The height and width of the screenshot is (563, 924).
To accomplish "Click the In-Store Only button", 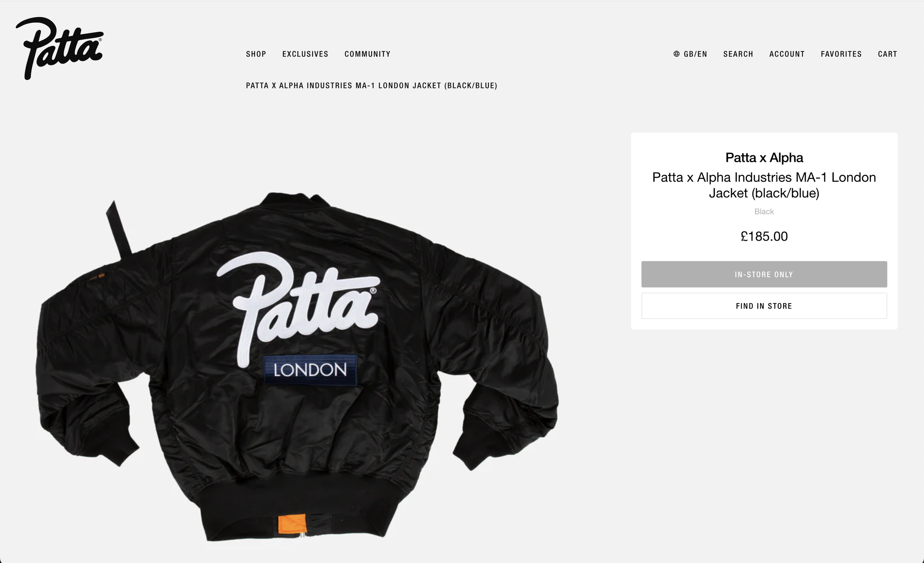I will (764, 274).
